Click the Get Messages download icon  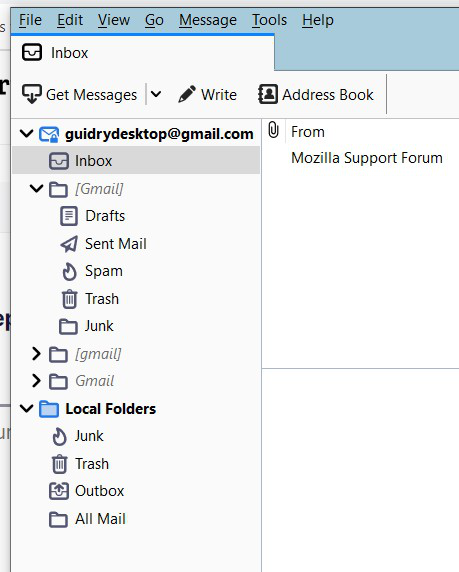coord(32,94)
